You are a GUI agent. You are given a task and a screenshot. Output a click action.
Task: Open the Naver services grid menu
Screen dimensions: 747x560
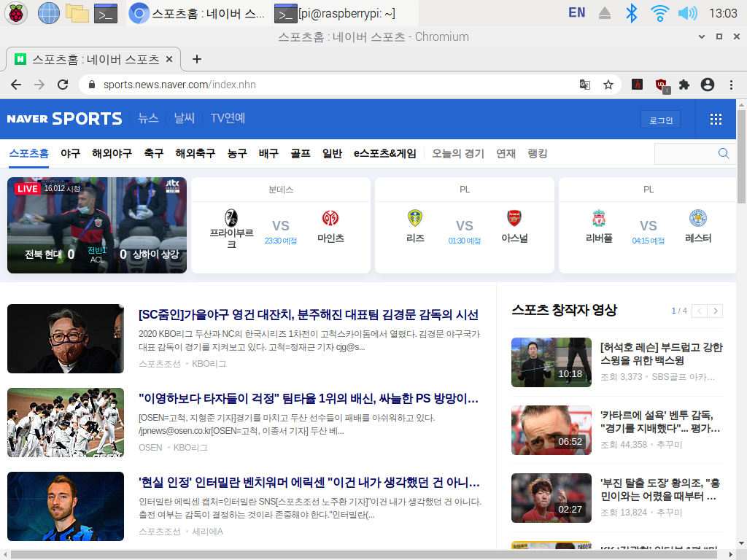click(x=716, y=119)
